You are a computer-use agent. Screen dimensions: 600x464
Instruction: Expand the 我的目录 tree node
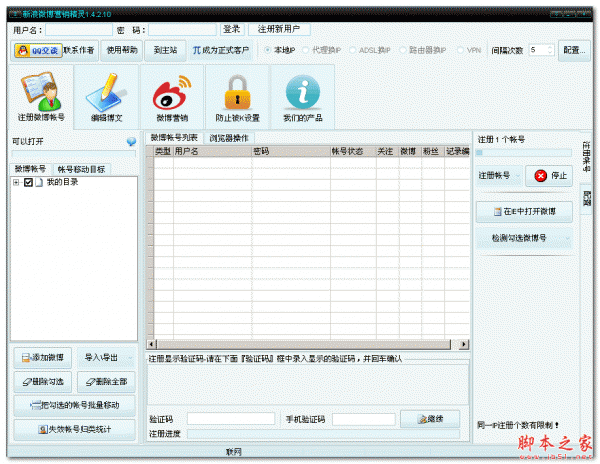[16, 182]
